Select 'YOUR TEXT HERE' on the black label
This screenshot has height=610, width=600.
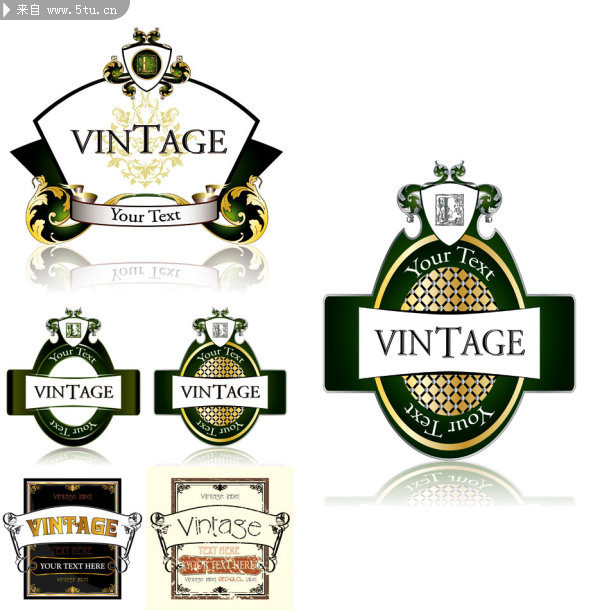point(72,566)
